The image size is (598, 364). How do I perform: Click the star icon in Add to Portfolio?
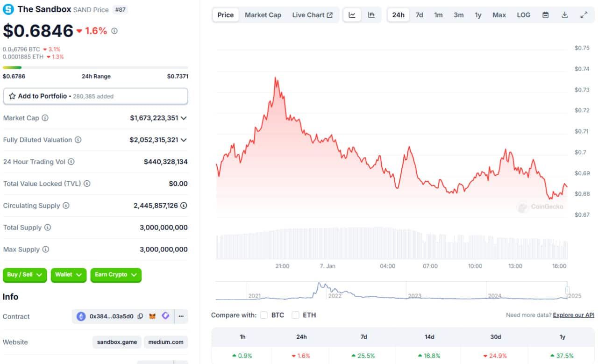click(12, 96)
